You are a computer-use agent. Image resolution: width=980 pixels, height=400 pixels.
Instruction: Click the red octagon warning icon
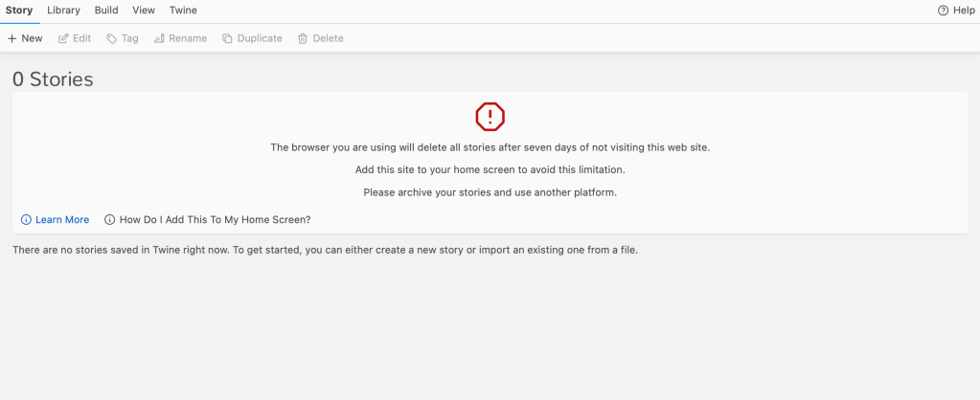click(490, 117)
